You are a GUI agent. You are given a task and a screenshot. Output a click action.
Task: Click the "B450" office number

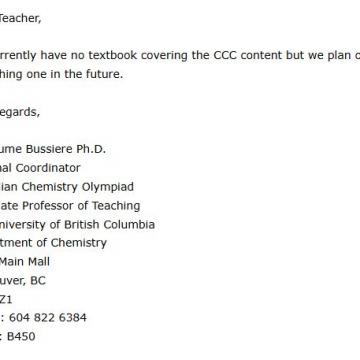tap(21, 336)
